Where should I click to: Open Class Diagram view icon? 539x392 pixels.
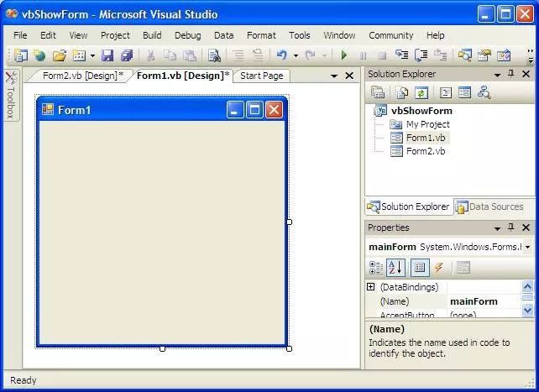coord(484,92)
